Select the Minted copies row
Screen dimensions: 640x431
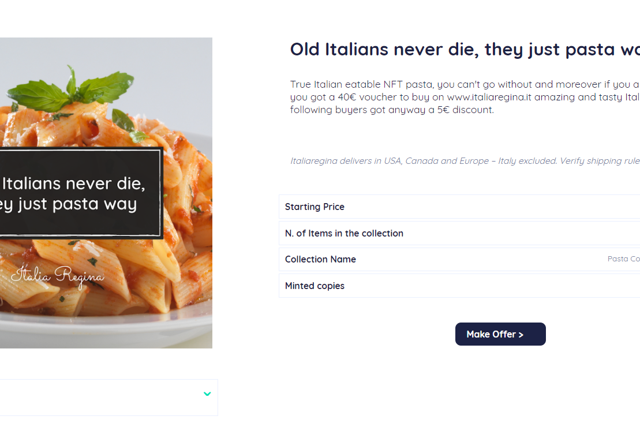(x=460, y=286)
